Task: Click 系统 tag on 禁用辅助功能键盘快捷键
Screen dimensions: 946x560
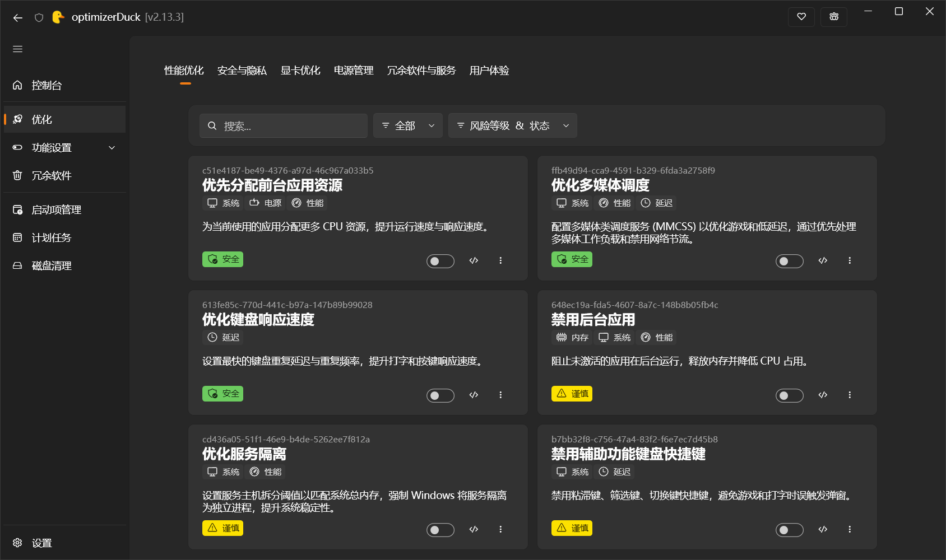Action: pos(572,472)
